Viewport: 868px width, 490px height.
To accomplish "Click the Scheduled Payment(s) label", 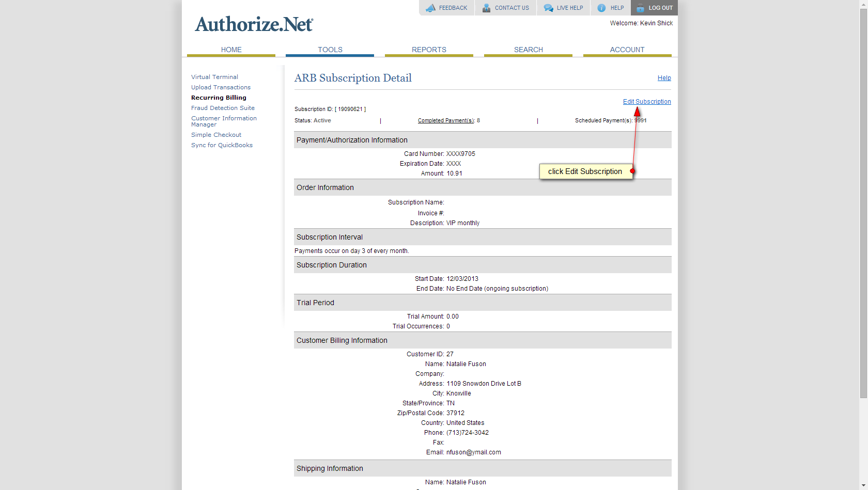I will coord(603,121).
